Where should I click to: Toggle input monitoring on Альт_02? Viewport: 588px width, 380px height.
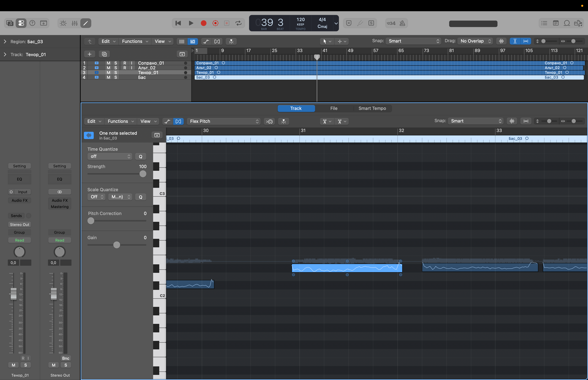pos(132,68)
